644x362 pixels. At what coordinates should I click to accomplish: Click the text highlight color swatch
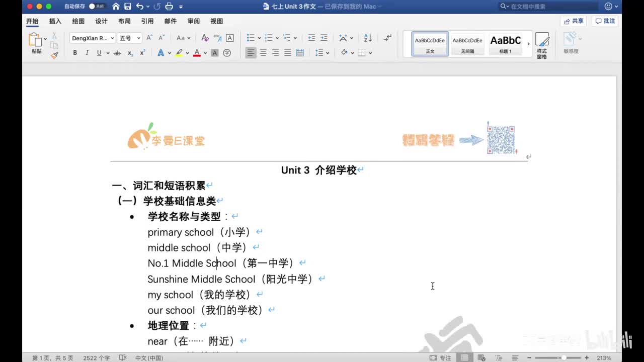click(x=179, y=53)
